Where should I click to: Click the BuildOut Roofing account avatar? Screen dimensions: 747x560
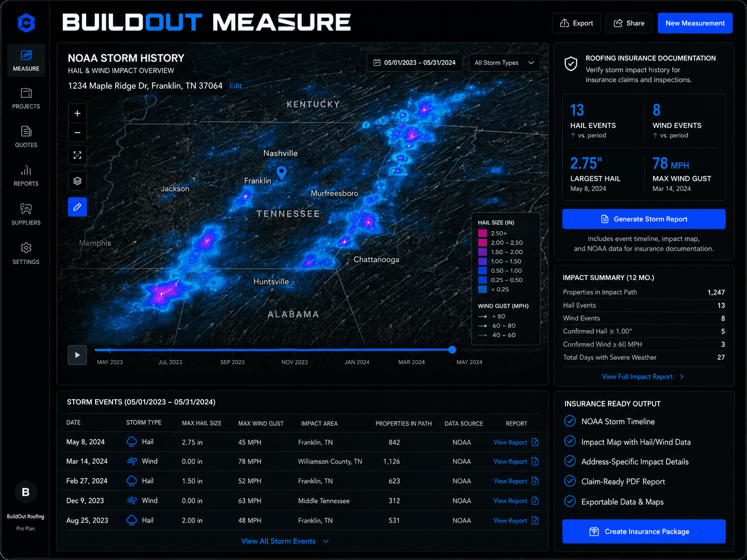pos(25,492)
